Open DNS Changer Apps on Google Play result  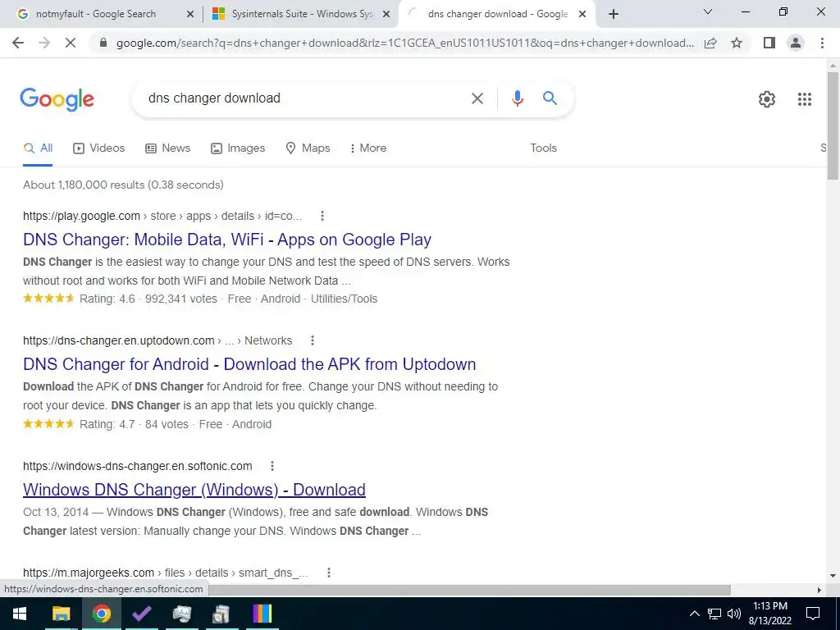227,240
